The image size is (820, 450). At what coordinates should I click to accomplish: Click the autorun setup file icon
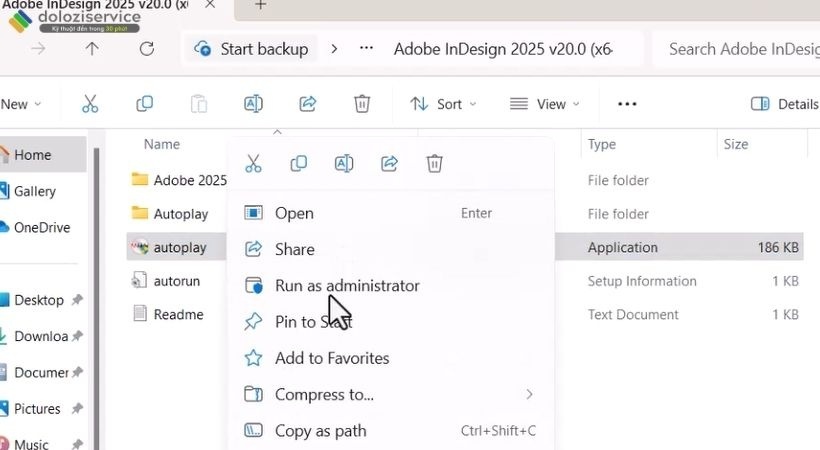click(139, 280)
